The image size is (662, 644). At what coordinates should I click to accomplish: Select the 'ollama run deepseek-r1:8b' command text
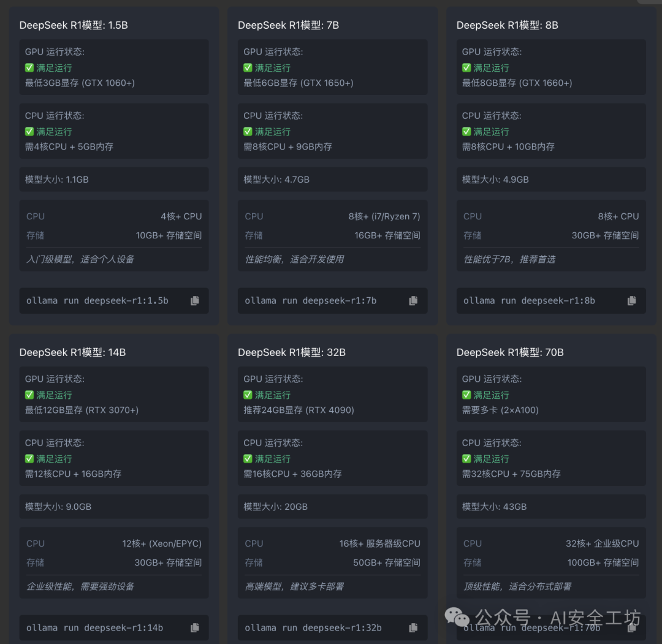[x=529, y=300]
